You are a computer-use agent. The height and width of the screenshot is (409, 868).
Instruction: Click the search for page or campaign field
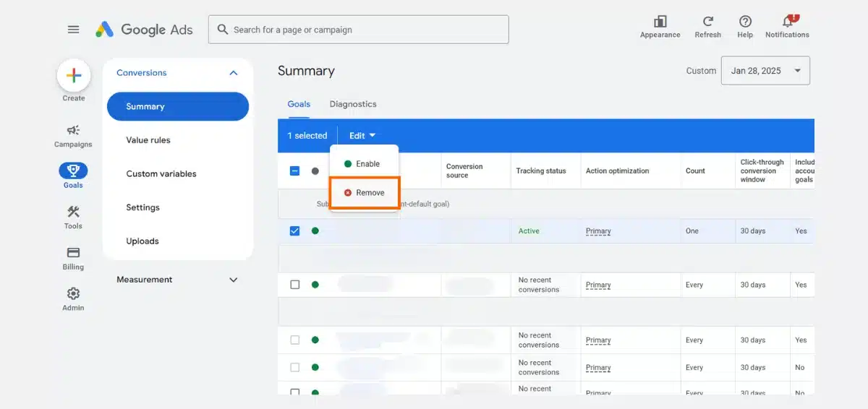tap(359, 30)
